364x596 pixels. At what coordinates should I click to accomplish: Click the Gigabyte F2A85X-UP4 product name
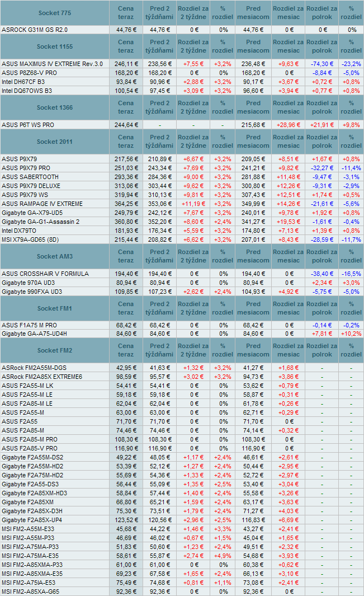coord(33,520)
